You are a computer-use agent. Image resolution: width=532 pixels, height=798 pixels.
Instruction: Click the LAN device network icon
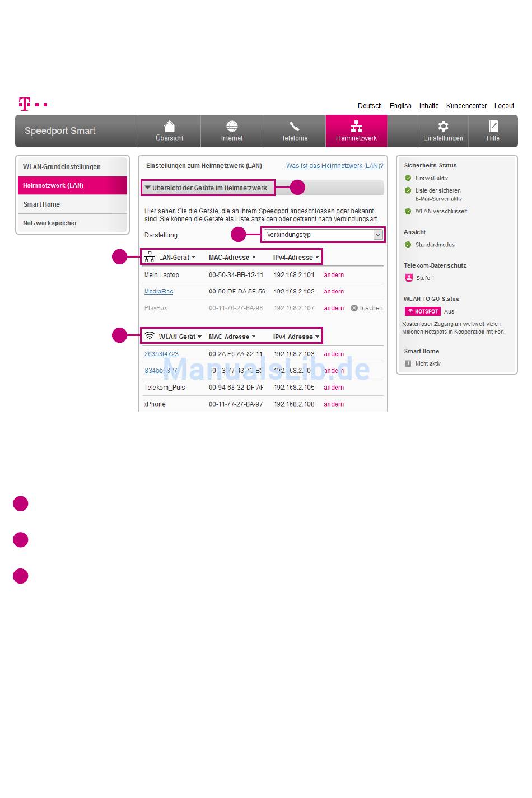pos(150,257)
